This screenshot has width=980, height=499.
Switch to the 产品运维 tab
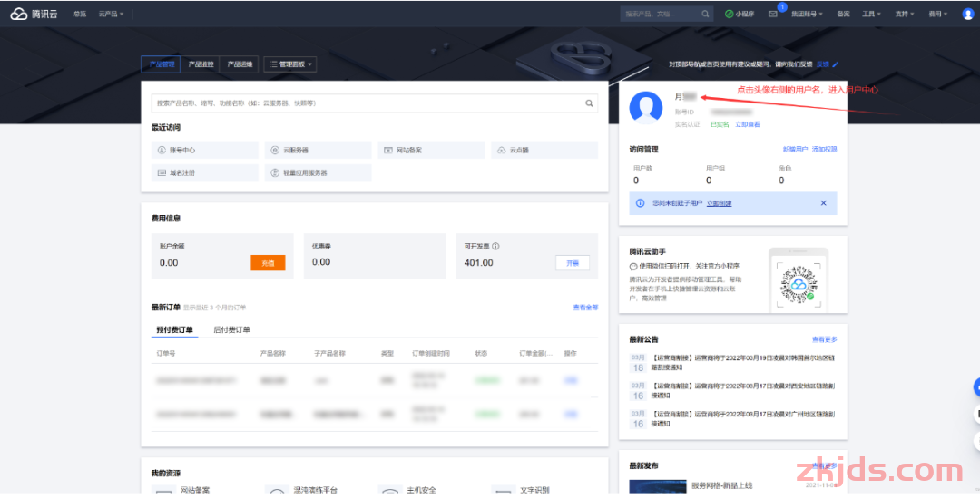click(240, 64)
